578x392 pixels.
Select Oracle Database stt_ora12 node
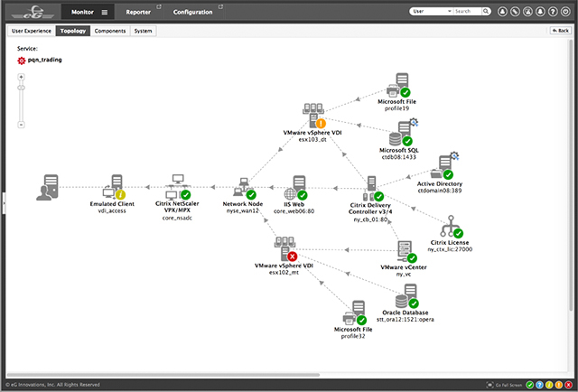tap(407, 296)
